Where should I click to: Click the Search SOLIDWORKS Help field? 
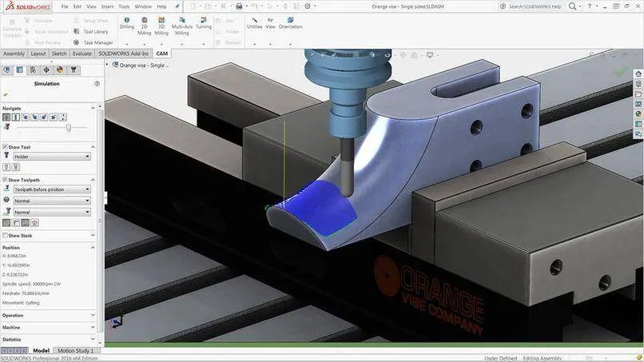pos(535,6)
